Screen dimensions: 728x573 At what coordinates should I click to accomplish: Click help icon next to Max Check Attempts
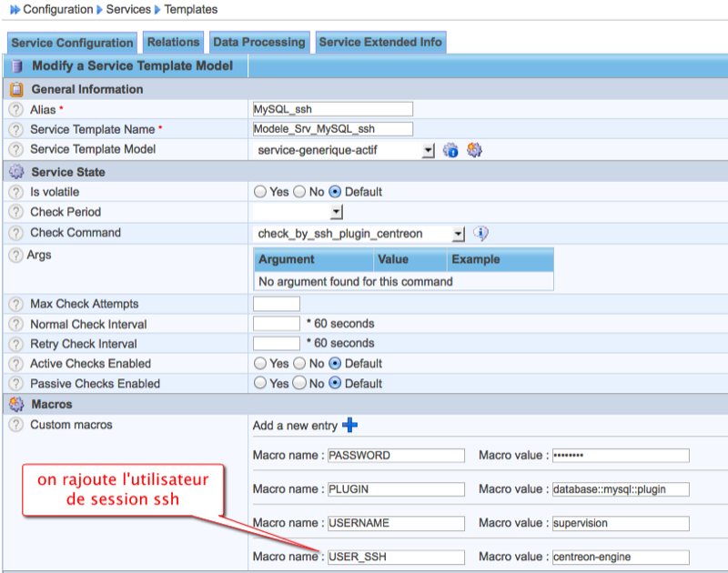click(x=15, y=304)
